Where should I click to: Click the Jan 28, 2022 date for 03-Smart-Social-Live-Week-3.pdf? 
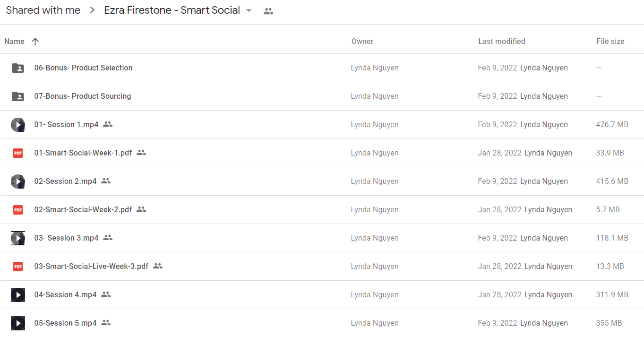500,267
